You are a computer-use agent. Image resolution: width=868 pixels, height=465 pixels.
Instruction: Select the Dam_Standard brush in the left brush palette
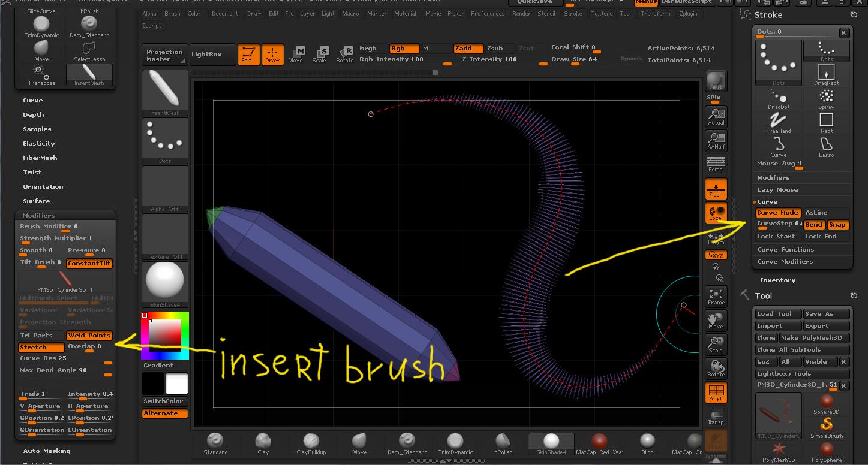click(89, 27)
